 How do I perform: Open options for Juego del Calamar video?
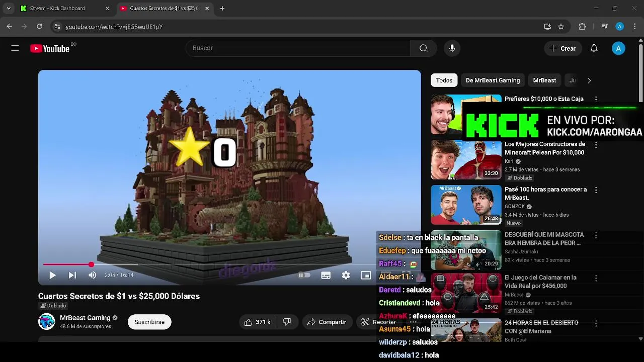(596, 278)
